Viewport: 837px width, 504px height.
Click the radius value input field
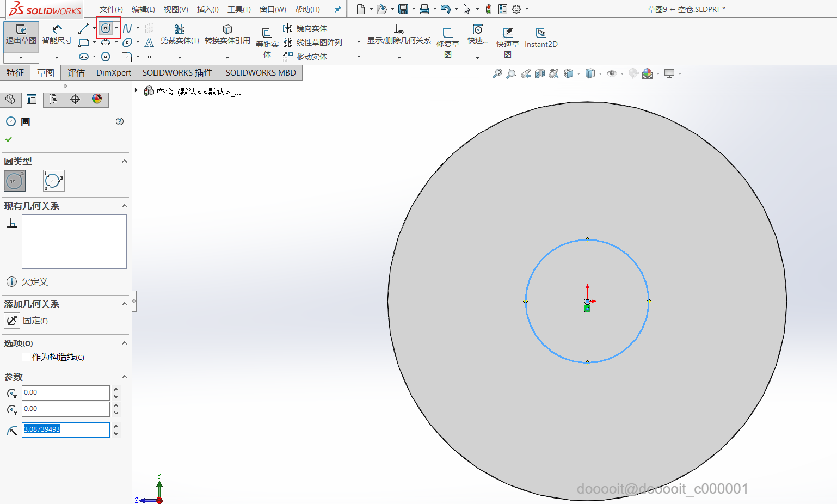point(65,429)
